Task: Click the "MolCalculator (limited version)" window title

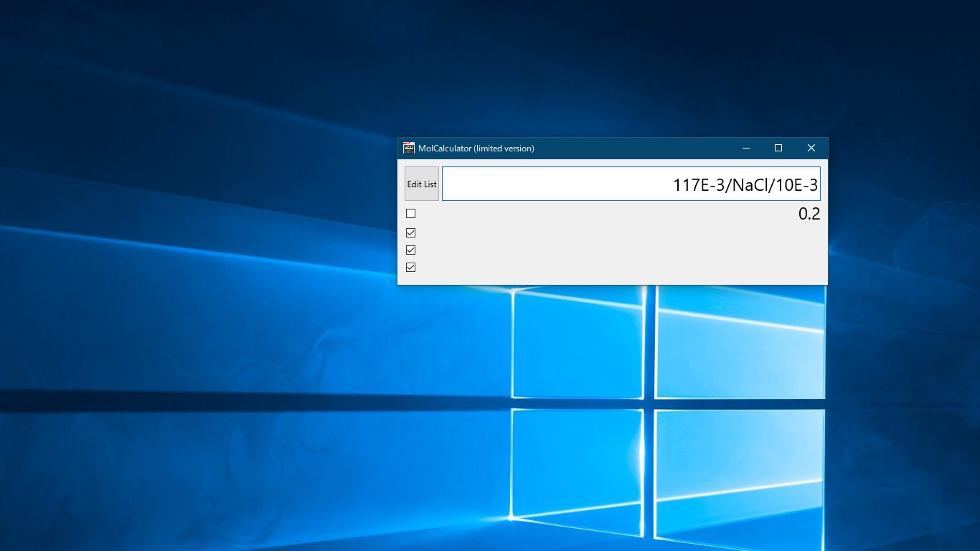Action: 476,149
